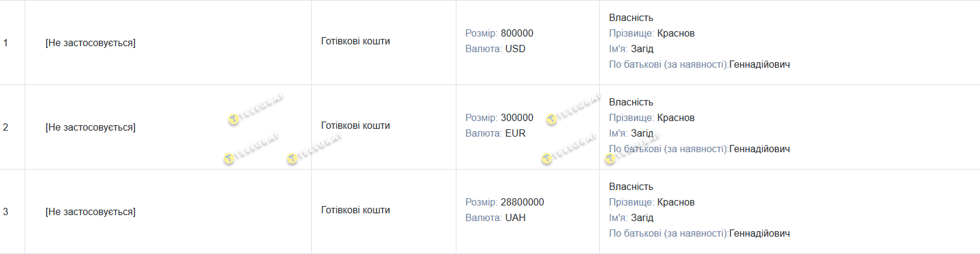The height and width of the screenshot is (254, 980).
Task: Click surname "Краснов" in the EUR row
Action: coord(675,118)
